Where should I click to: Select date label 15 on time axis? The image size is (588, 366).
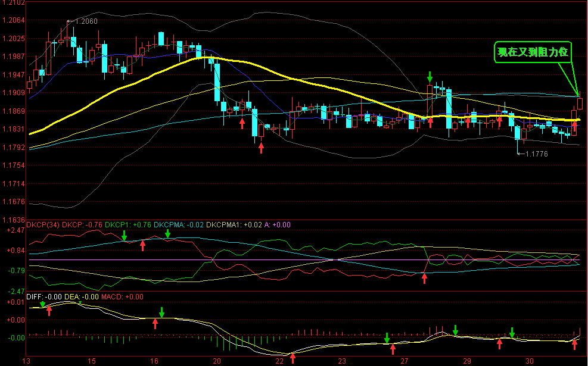[92, 361]
